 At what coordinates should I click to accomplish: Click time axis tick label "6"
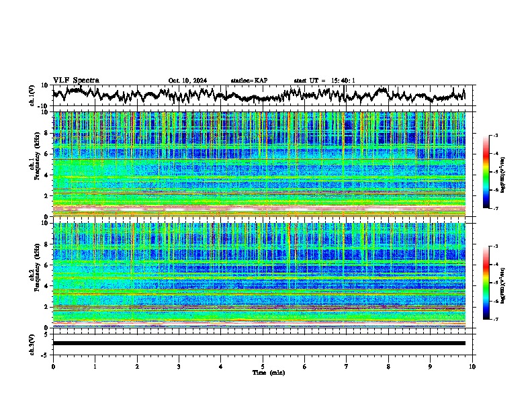click(305, 367)
